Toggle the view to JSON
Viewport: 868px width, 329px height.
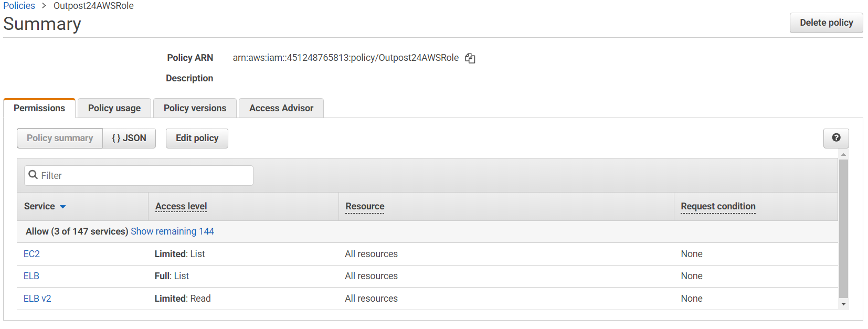(129, 138)
